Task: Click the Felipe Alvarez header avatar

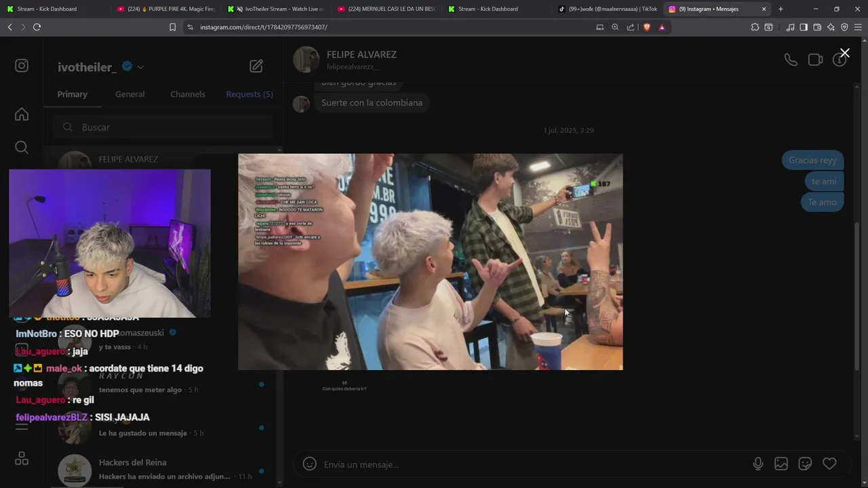Action: (306, 60)
